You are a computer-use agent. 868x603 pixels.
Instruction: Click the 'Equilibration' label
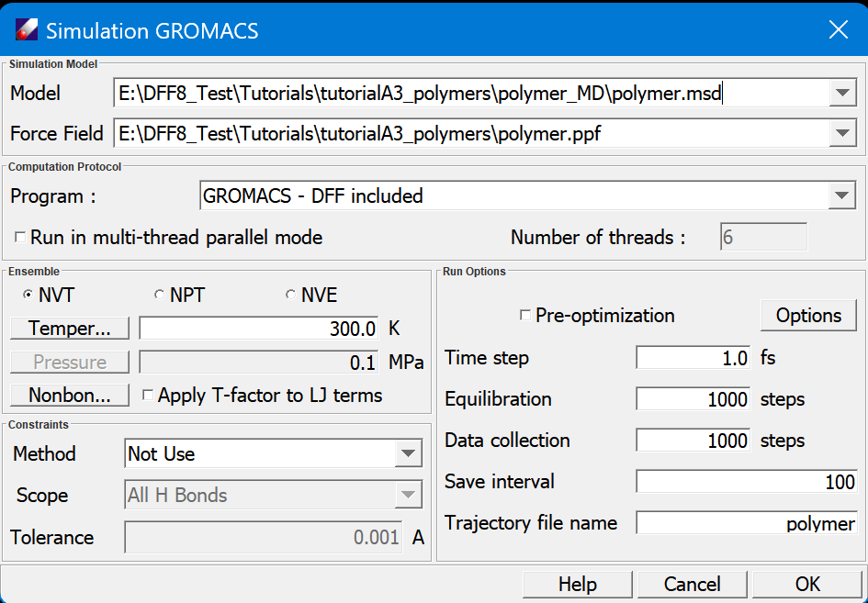click(x=498, y=399)
